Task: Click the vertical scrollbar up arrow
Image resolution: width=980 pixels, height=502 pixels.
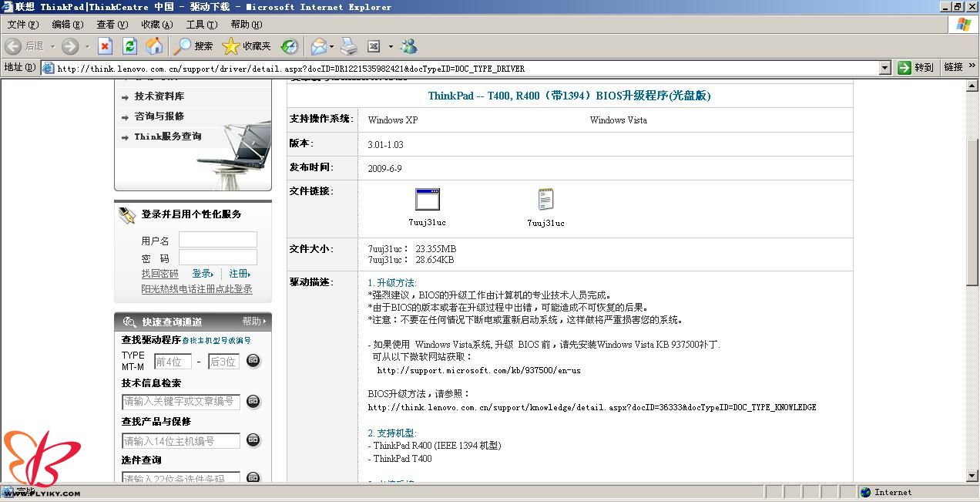Action: tap(972, 86)
